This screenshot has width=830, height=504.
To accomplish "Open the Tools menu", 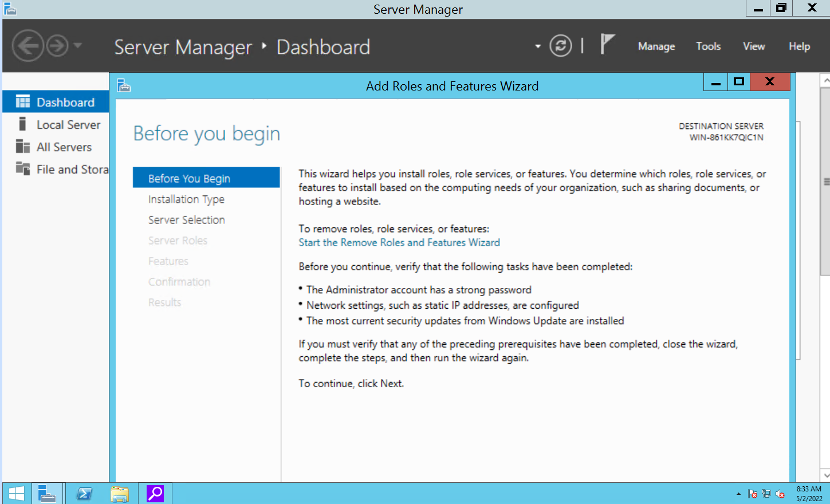I will pyautogui.click(x=709, y=46).
